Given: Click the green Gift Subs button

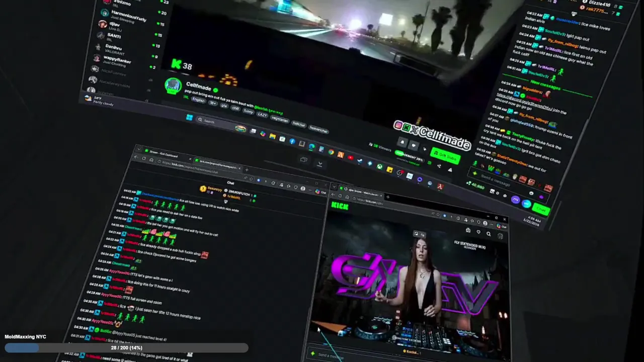Looking at the screenshot, I should click(x=445, y=157).
